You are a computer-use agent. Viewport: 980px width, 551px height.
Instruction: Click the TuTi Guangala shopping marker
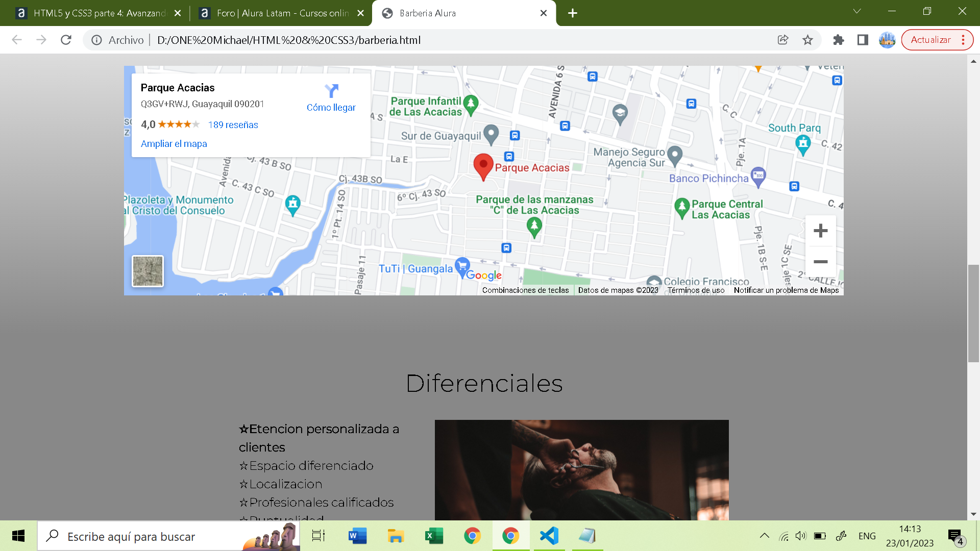click(x=462, y=267)
